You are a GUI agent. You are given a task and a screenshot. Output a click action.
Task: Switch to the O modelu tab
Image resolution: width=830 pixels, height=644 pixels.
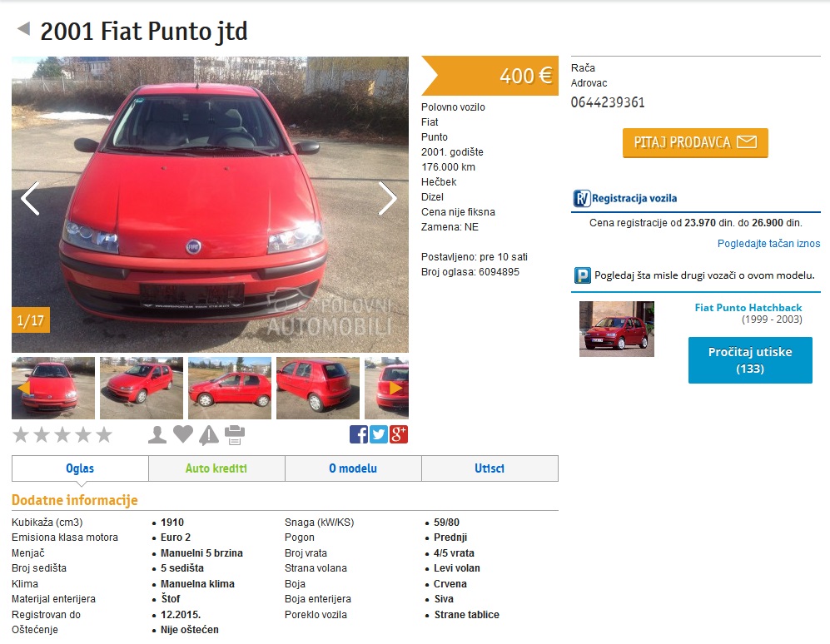coord(353,468)
